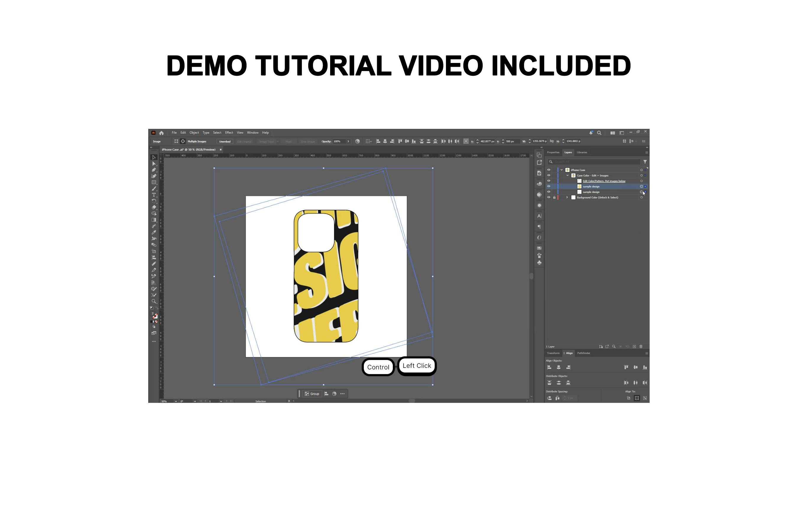Viewport: 798px width, 532px height.
Task: Click Vertical Align Top in Align panel
Action: (x=626, y=367)
